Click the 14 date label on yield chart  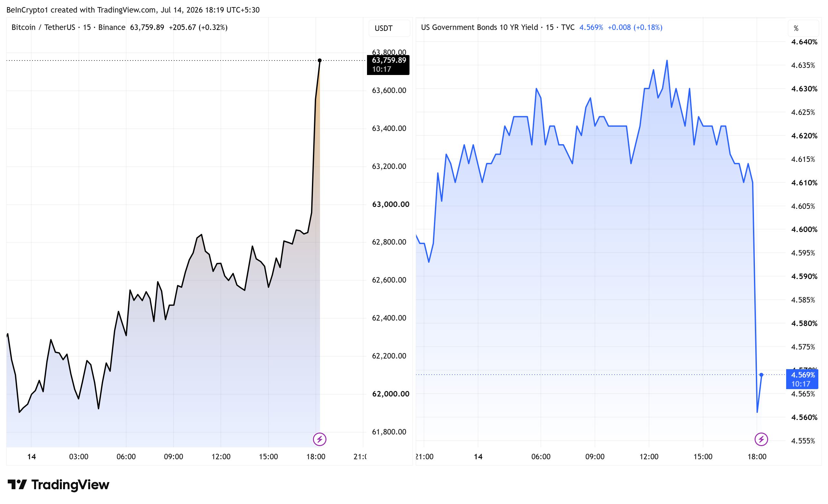click(x=478, y=457)
